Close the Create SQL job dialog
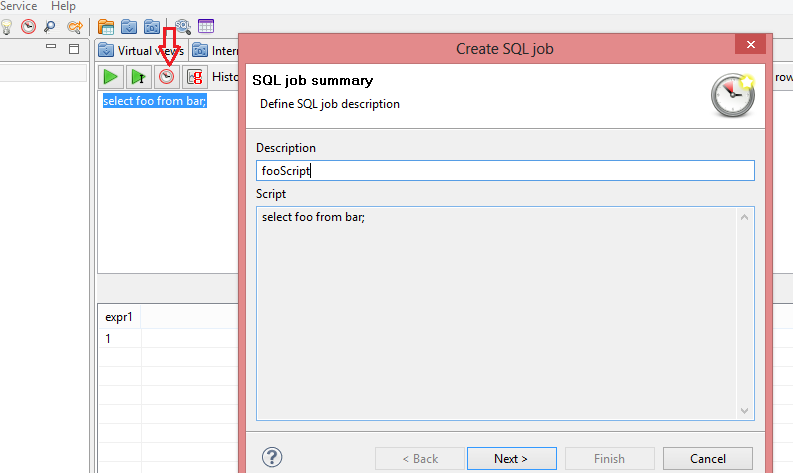Screen dimensions: 793x473 (750, 45)
